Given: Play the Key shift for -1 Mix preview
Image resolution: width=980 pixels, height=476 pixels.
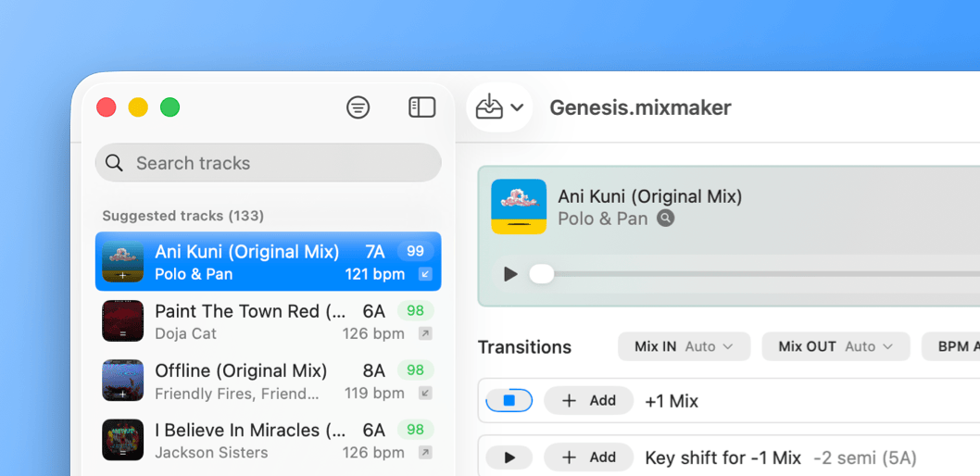Looking at the screenshot, I should pos(509,457).
